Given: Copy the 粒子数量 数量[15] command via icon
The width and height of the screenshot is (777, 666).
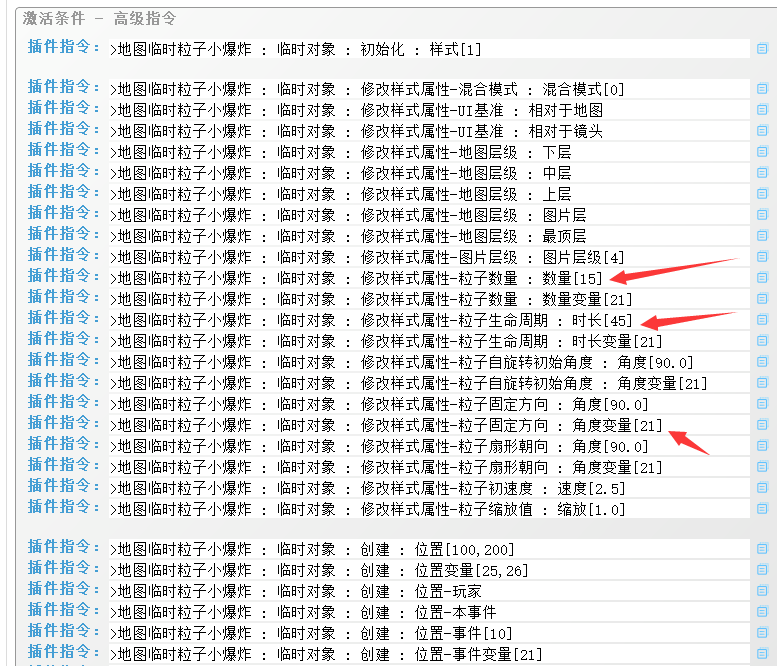Looking at the screenshot, I should pyautogui.click(x=762, y=278).
